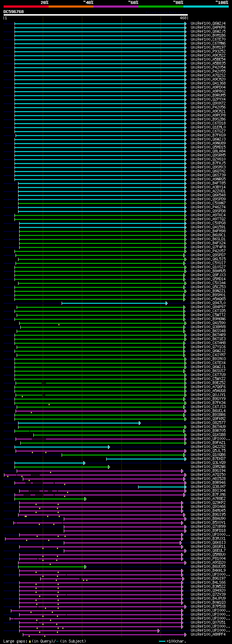Select the UniRef100_A7R8E2 label
This screenshot has height=644, width=232.
(208, 498)
